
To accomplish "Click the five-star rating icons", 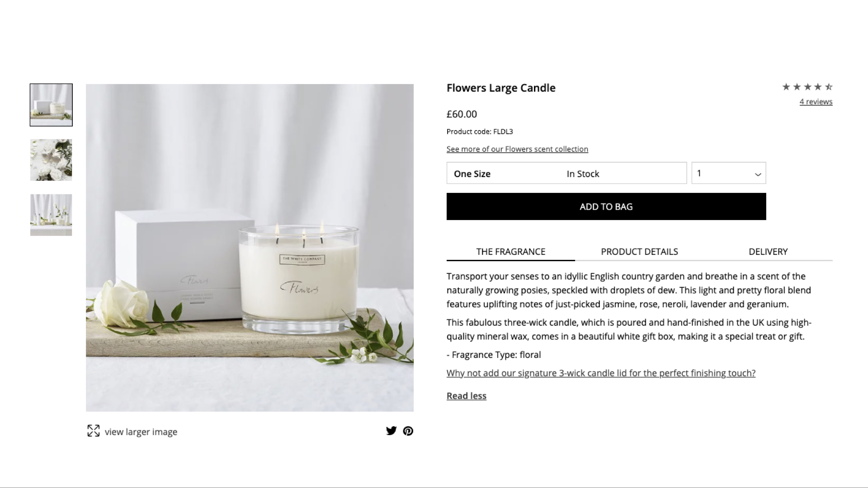I will pos(807,87).
